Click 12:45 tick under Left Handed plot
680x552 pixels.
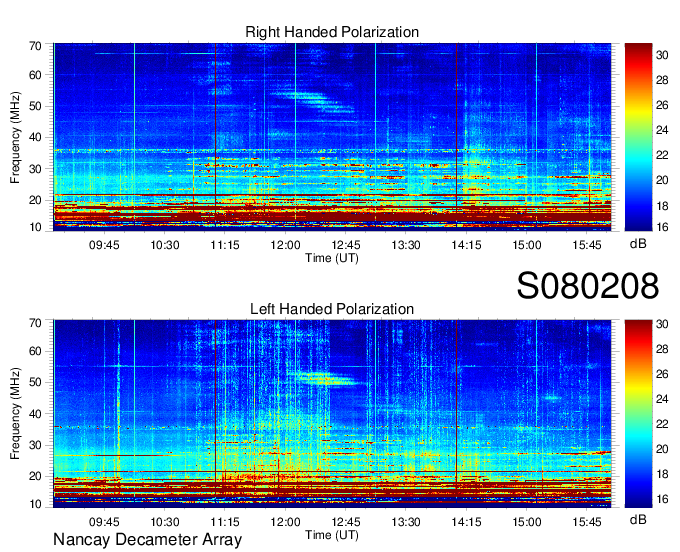[x=346, y=522]
